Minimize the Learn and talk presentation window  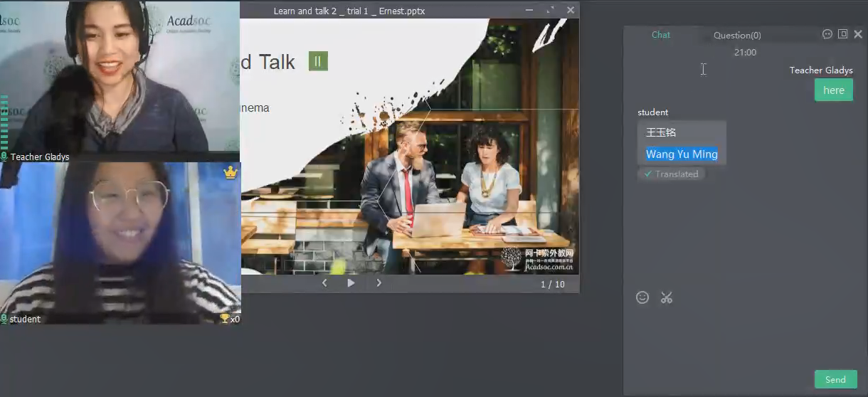(x=529, y=10)
